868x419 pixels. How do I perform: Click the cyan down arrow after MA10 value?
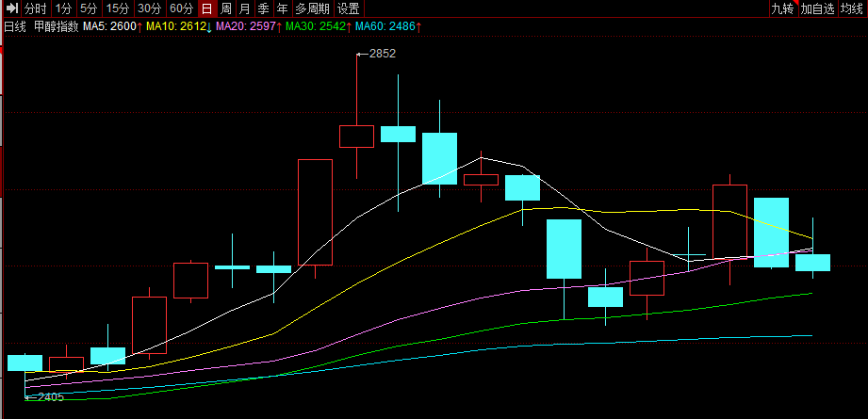(209, 26)
